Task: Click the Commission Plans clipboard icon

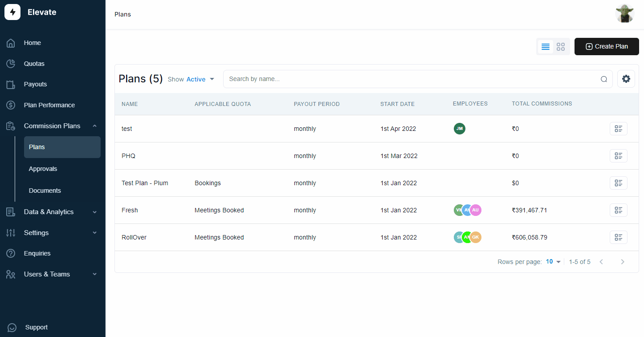Action: click(11, 126)
